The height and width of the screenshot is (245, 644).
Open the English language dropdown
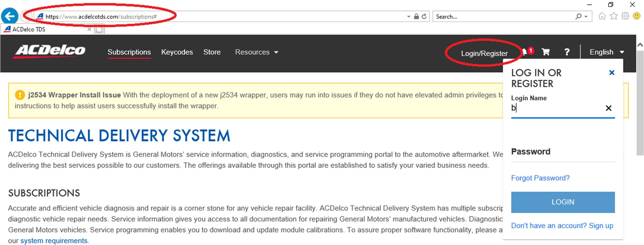point(607,52)
